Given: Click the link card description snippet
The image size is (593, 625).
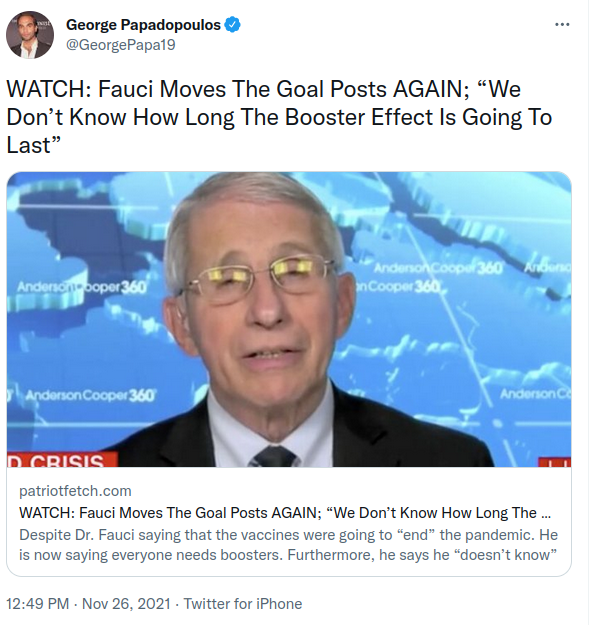Looking at the screenshot, I should pyautogui.click(x=289, y=544).
